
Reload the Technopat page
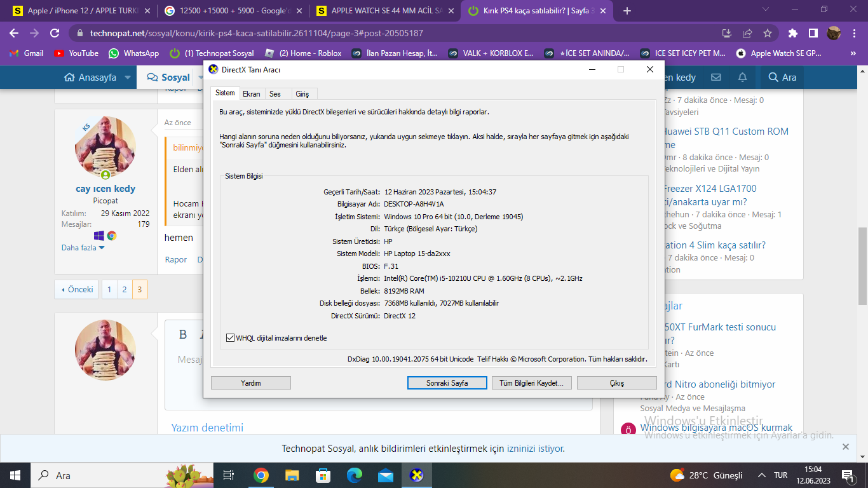[55, 33]
